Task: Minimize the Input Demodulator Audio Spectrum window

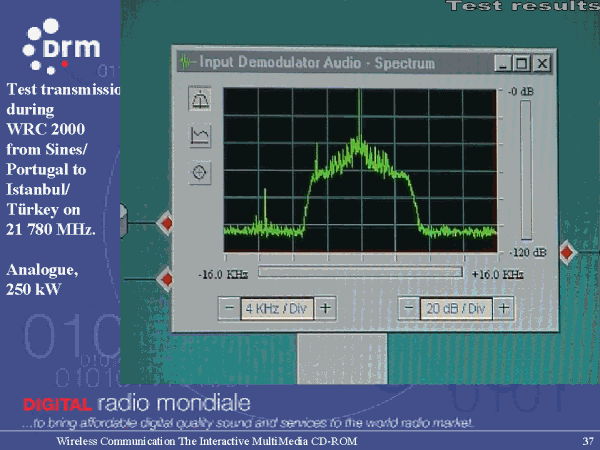Action: click(x=502, y=63)
